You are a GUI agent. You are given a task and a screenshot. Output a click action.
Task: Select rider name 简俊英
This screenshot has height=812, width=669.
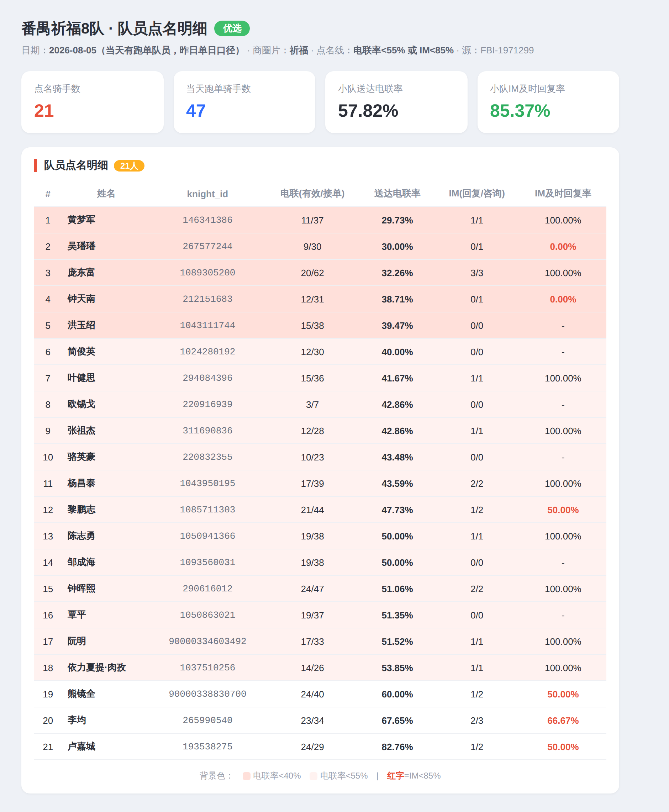pyautogui.click(x=81, y=352)
